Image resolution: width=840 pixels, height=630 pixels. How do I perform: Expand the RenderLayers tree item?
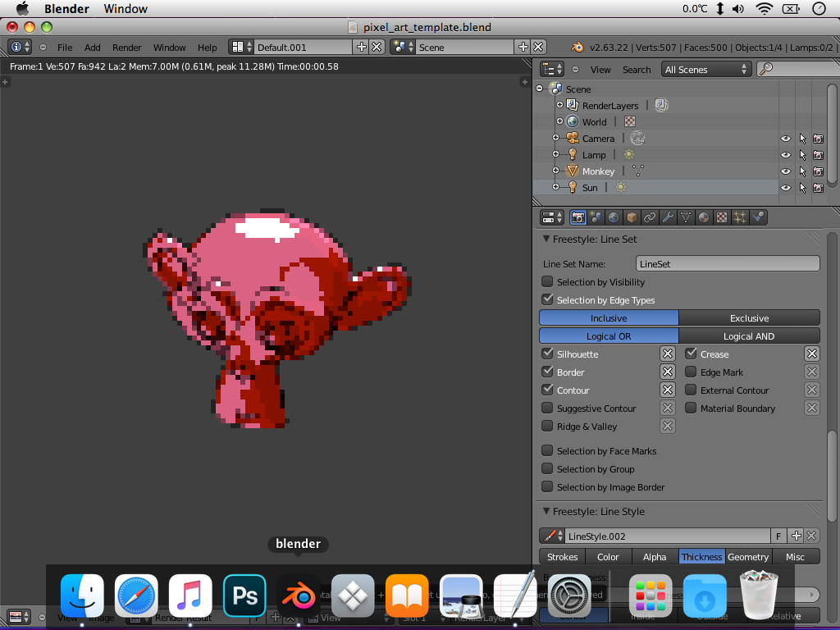tap(559, 105)
